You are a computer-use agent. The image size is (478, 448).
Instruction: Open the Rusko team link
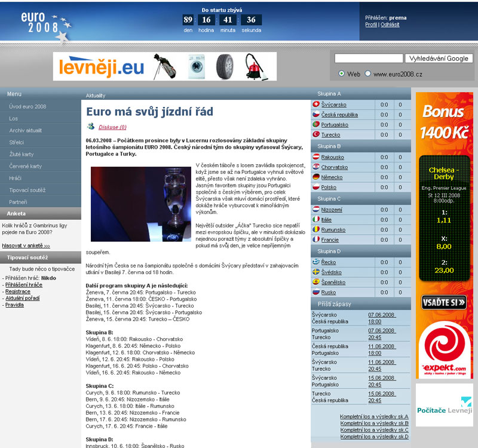click(x=328, y=292)
